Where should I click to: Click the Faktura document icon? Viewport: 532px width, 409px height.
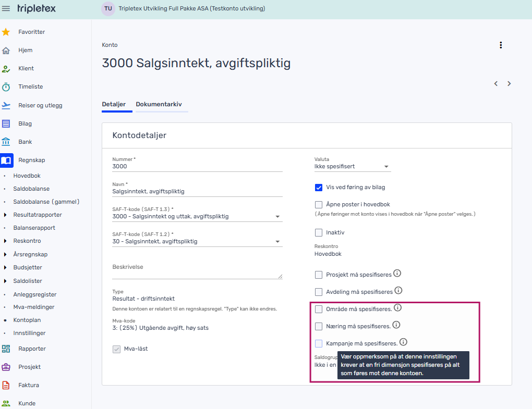click(6, 385)
